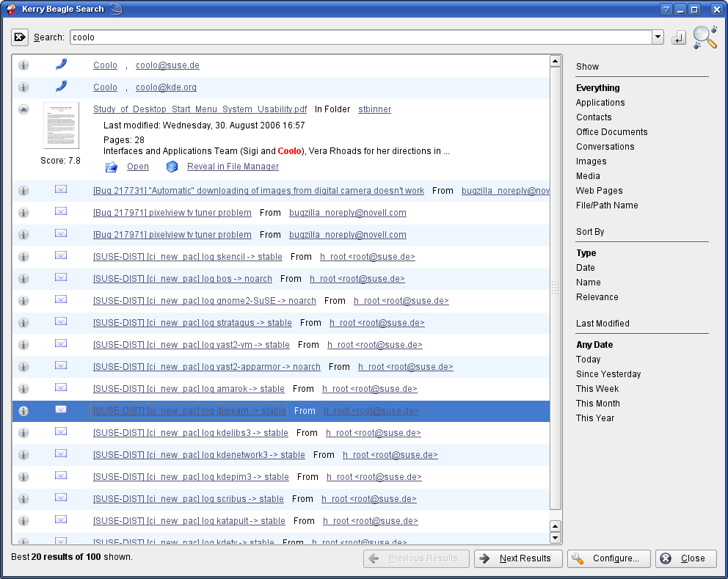Expand details for first Bug 217971 result

23,213
